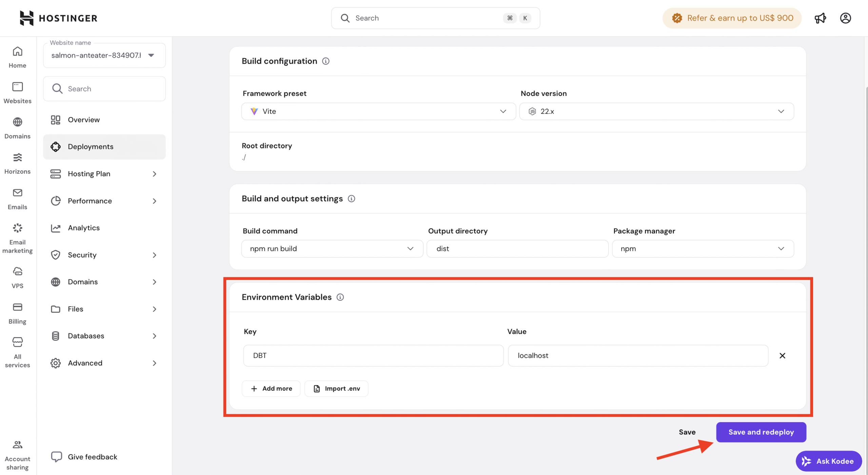Click the Hostinger logo
This screenshot has width=868, height=475.
pyautogui.click(x=58, y=18)
